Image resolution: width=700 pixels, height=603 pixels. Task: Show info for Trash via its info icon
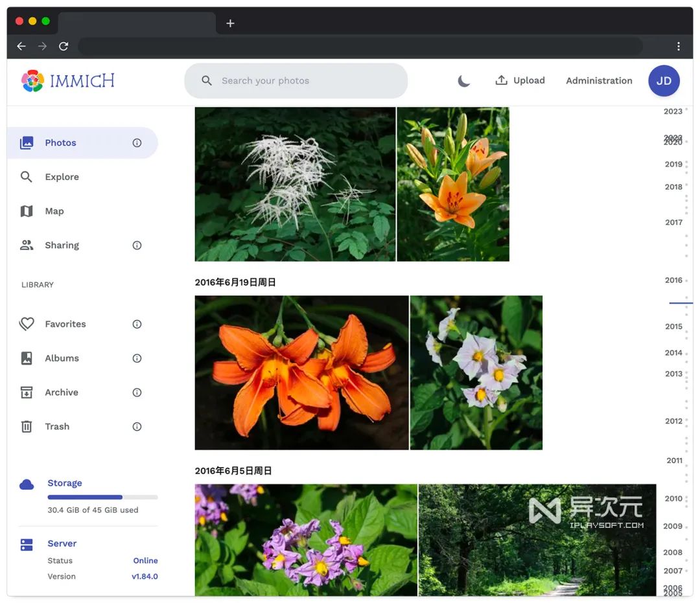[x=137, y=427]
